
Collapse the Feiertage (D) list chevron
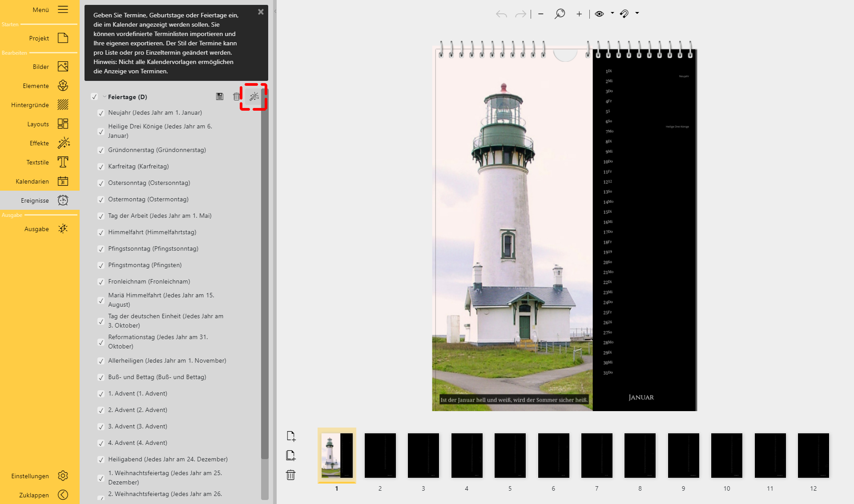tap(104, 96)
